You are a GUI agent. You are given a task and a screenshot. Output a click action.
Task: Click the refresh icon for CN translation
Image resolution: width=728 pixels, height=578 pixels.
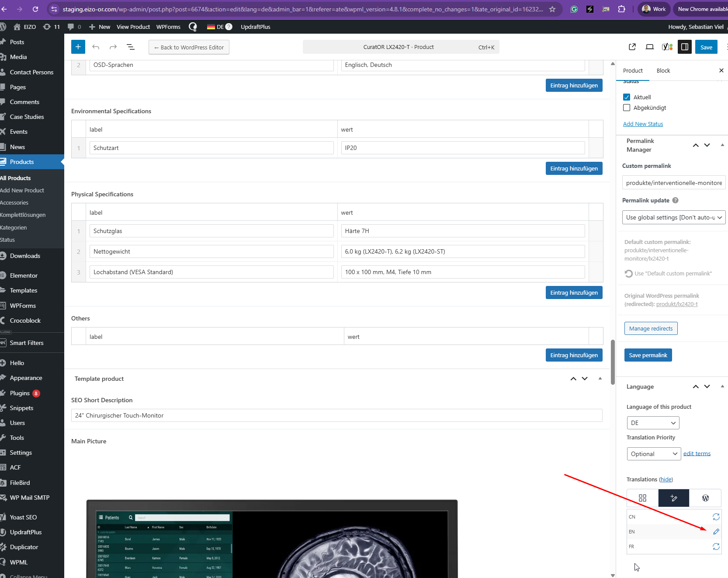click(x=716, y=517)
